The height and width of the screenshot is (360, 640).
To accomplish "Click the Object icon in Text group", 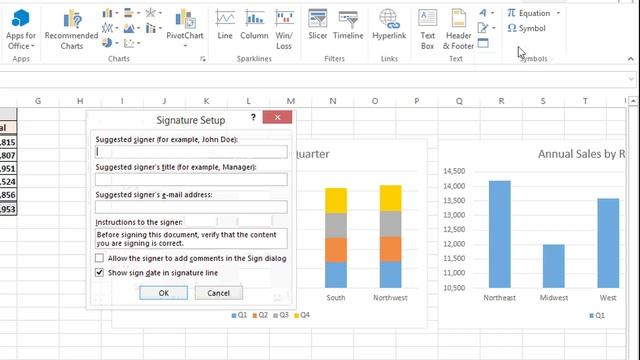I will click(x=483, y=43).
